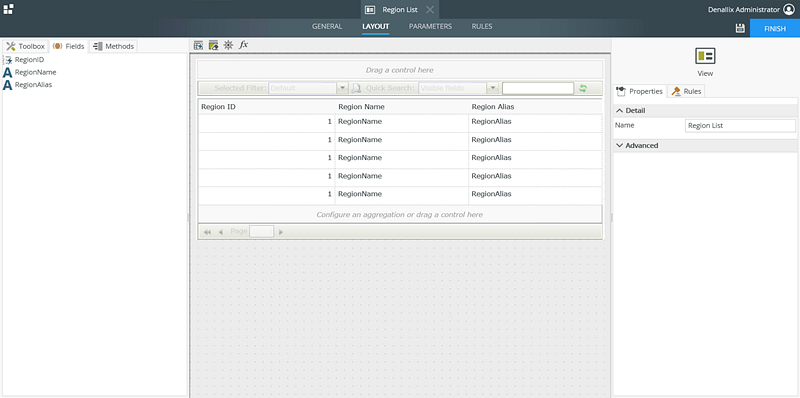Click the FINISH button
This screenshot has height=398, width=800.
click(775, 29)
